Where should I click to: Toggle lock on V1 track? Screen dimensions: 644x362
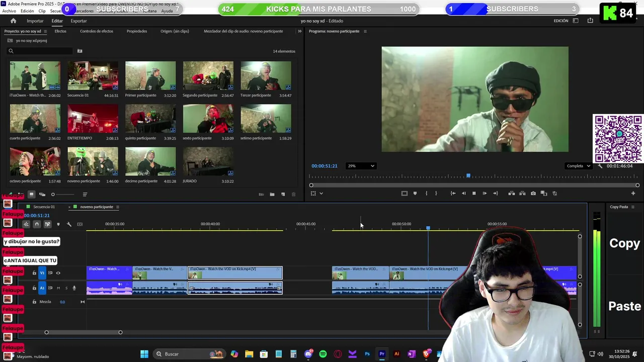click(34, 273)
